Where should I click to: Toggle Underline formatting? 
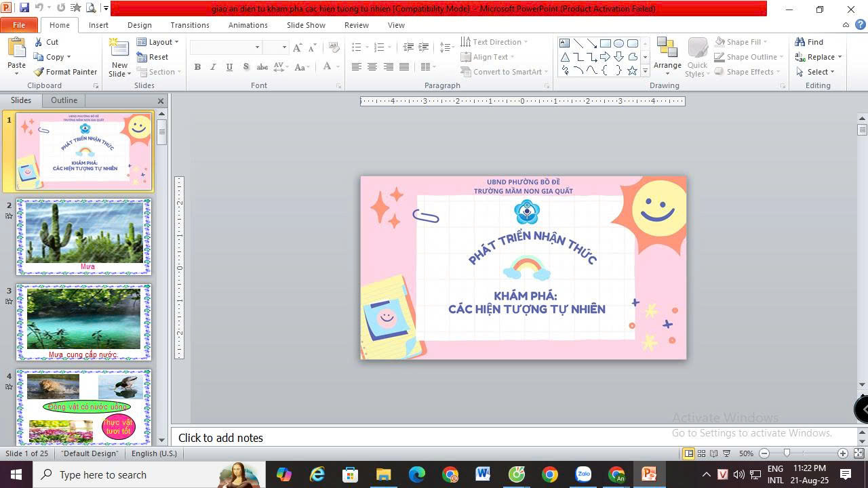pyautogui.click(x=229, y=67)
